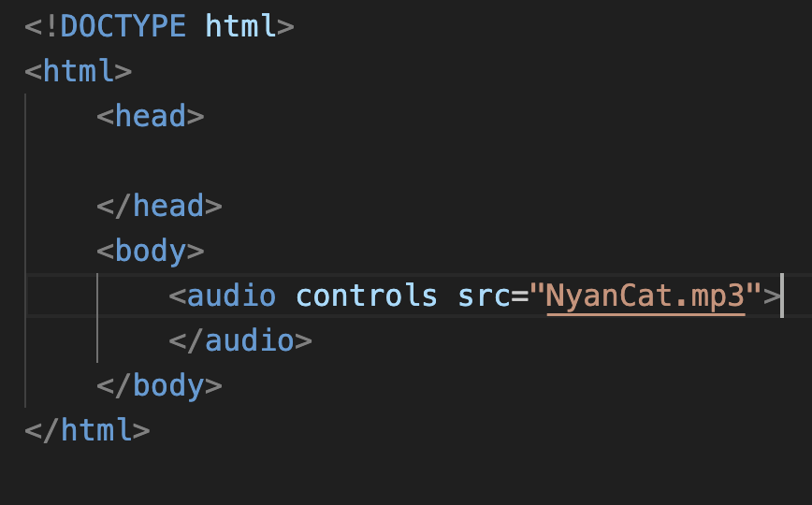Click the closing /head tag

(159, 206)
